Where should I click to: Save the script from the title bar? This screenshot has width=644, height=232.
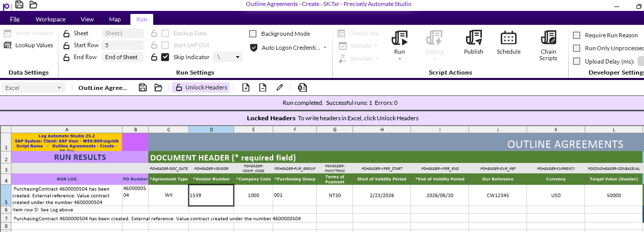tap(19, 5)
